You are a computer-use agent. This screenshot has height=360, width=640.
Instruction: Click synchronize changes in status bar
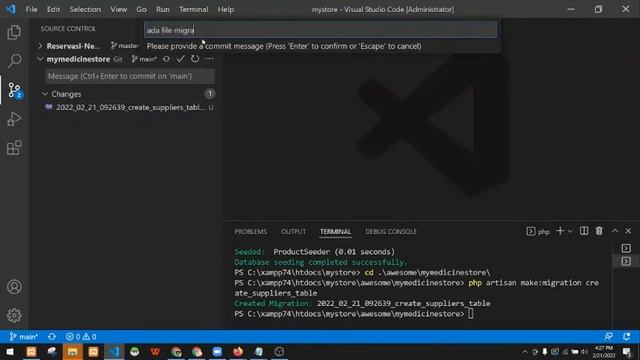52,337
